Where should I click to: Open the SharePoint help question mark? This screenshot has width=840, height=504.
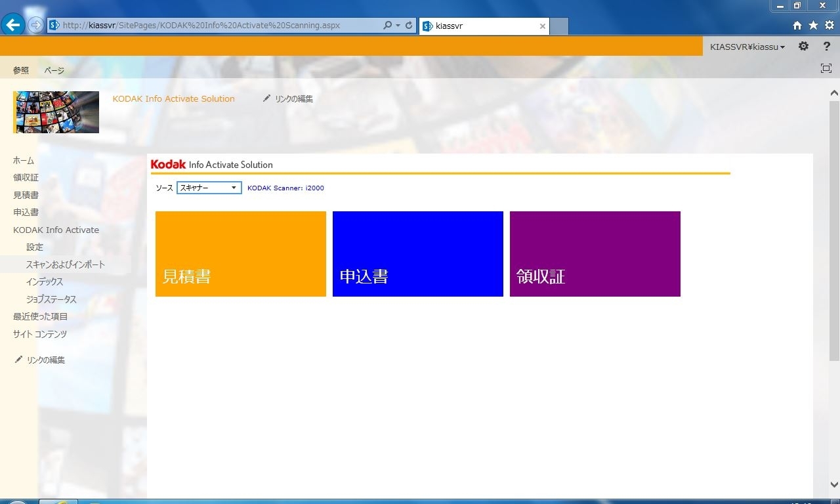826,47
